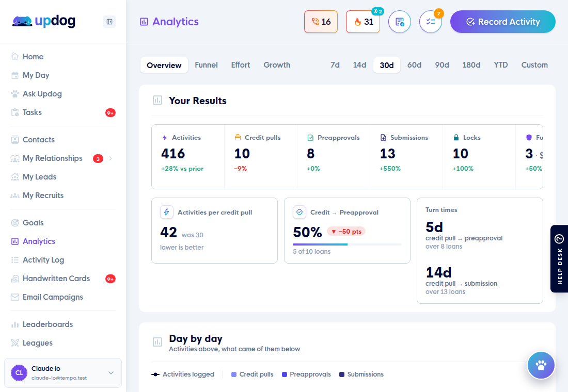Select the YTD time range
Image resolution: width=568 pixels, height=392 pixels.
tap(501, 65)
